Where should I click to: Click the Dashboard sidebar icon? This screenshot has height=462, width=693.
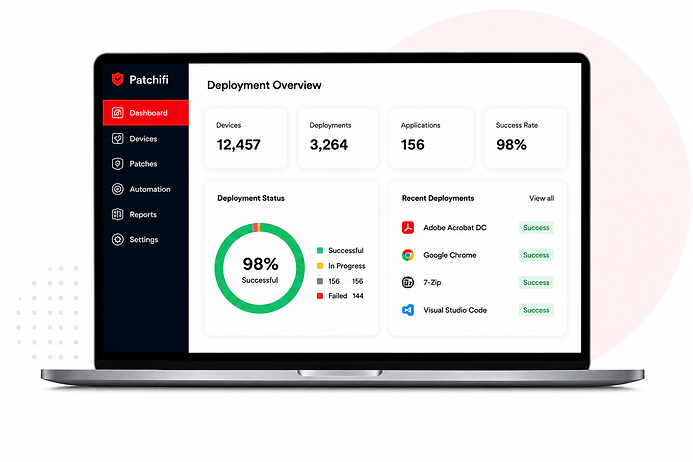pyautogui.click(x=118, y=113)
